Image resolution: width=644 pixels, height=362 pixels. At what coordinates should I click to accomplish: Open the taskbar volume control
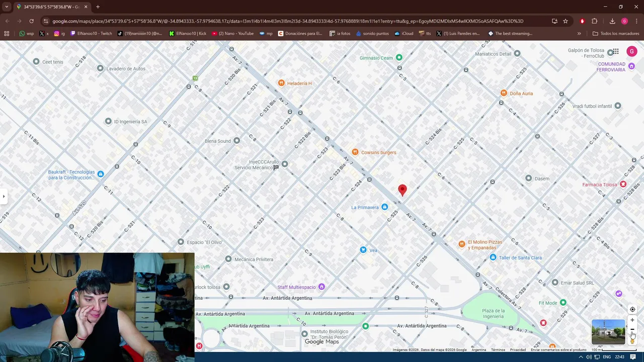[x=589, y=357]
